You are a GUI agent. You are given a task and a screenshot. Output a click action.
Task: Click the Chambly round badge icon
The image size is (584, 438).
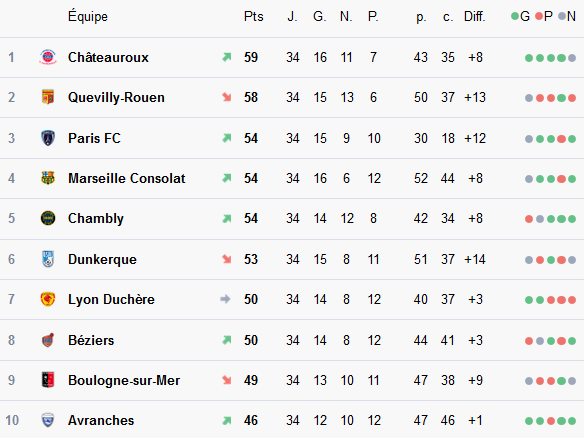pyautogui.click(x=48, y=218)
